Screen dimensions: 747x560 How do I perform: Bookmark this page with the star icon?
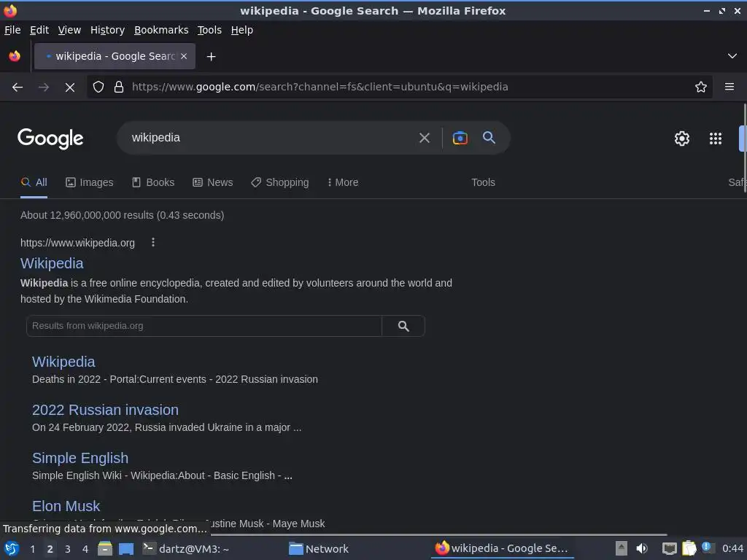click(x=701, y=87)
